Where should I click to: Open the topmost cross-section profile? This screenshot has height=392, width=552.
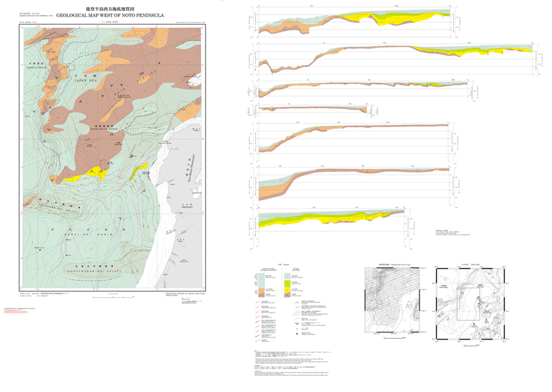coord(355,22)
